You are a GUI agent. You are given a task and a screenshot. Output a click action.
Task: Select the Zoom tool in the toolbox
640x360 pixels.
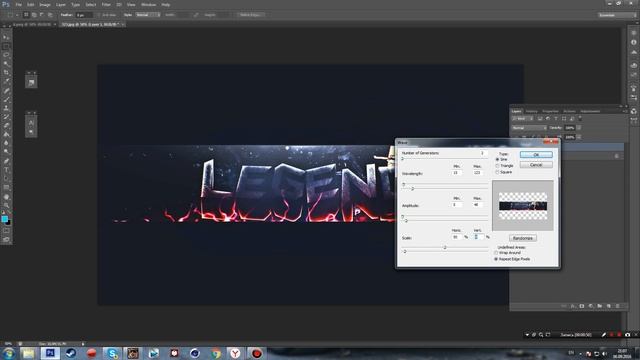click(6, 205)
